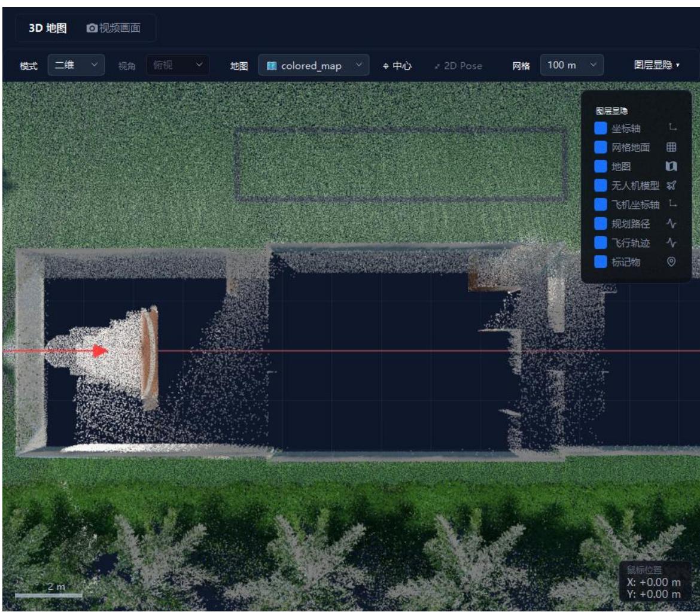Click the 鼠标位置 X coordinate readout
The image size is (700, 612).
click(x=653, y=583)
